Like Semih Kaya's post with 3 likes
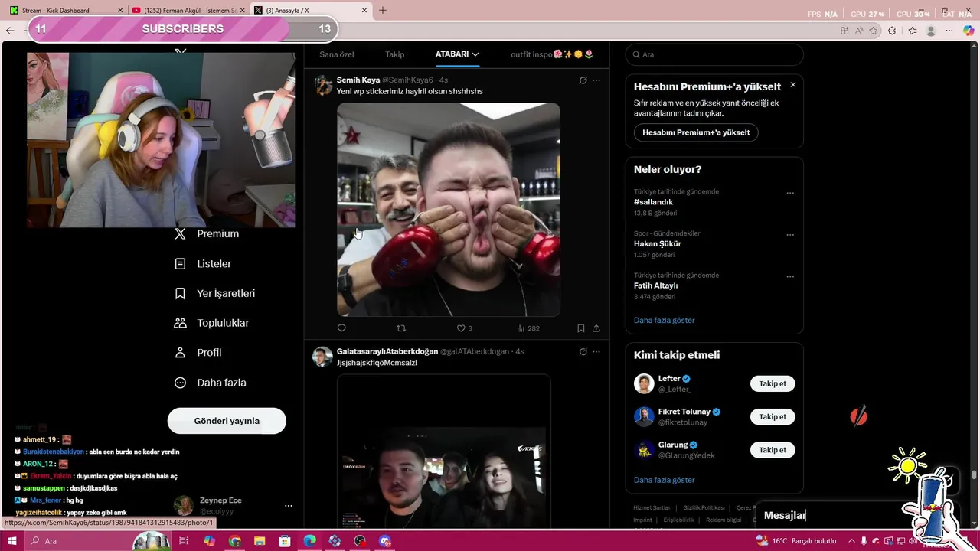980x551 pixels. coord(464,328)
